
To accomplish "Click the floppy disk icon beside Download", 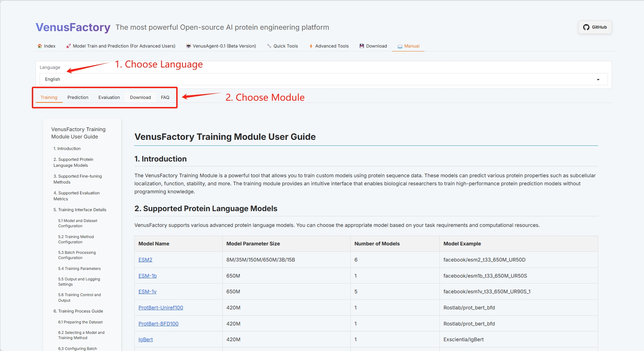I will click(x=362, y=46).
